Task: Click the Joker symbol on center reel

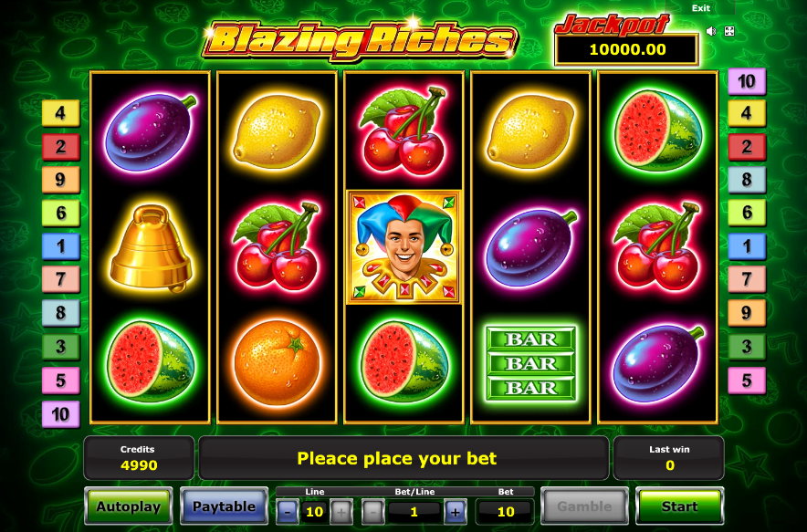Action: tap(404, 247)
